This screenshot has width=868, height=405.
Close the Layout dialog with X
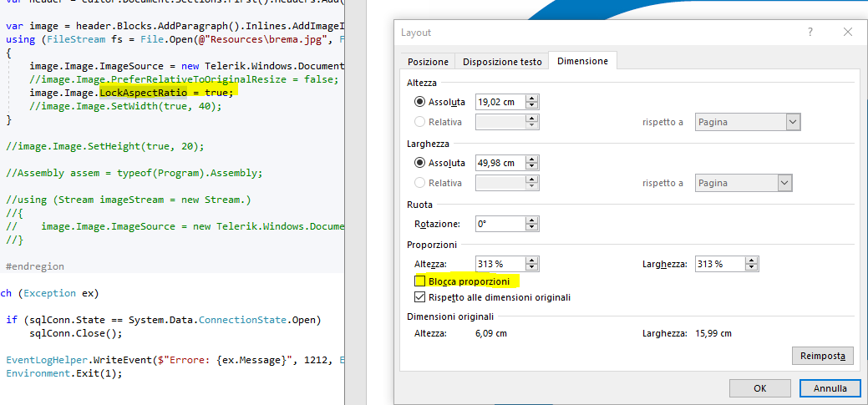[x=848, y=32]
